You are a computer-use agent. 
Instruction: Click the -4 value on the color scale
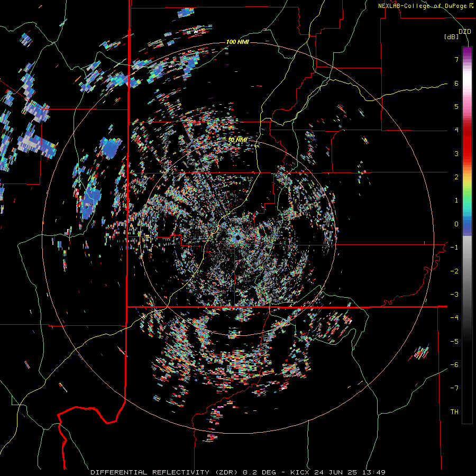[454, 318]
